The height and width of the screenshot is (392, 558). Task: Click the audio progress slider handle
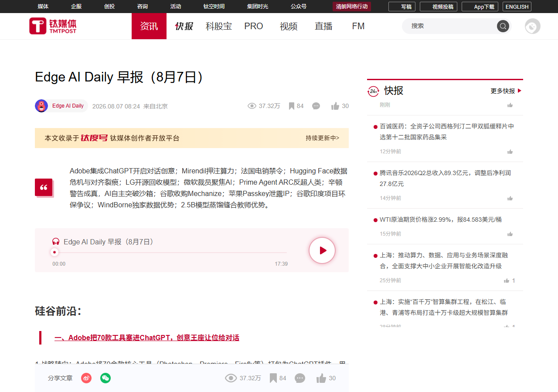click(x=54, y=252)
